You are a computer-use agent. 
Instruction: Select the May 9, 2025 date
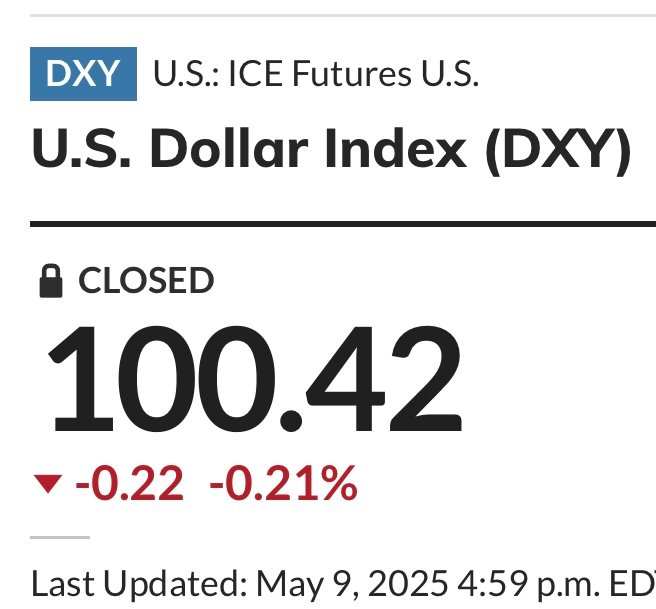point(351,583)
